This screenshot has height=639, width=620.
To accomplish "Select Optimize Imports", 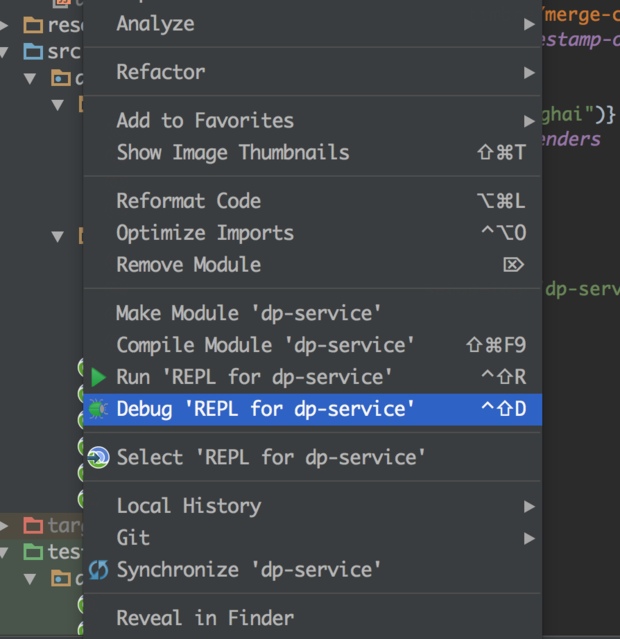I will 312,233.
